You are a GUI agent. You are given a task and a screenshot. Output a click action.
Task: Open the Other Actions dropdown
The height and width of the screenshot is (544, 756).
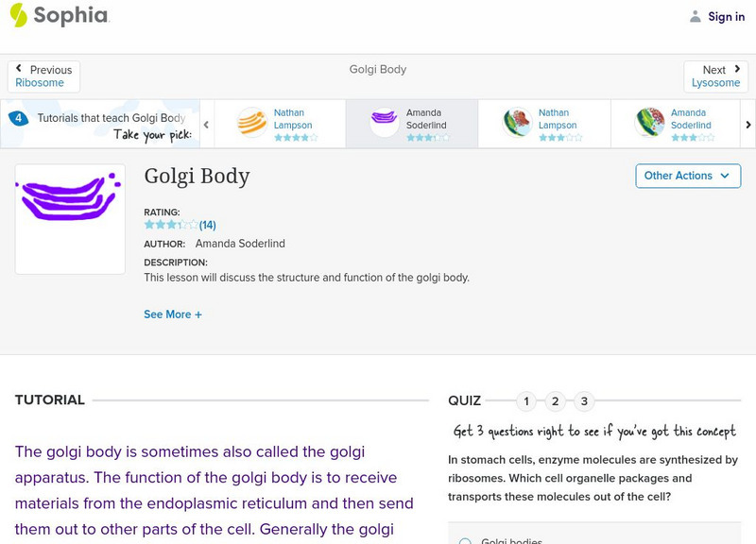click(687, 176)
